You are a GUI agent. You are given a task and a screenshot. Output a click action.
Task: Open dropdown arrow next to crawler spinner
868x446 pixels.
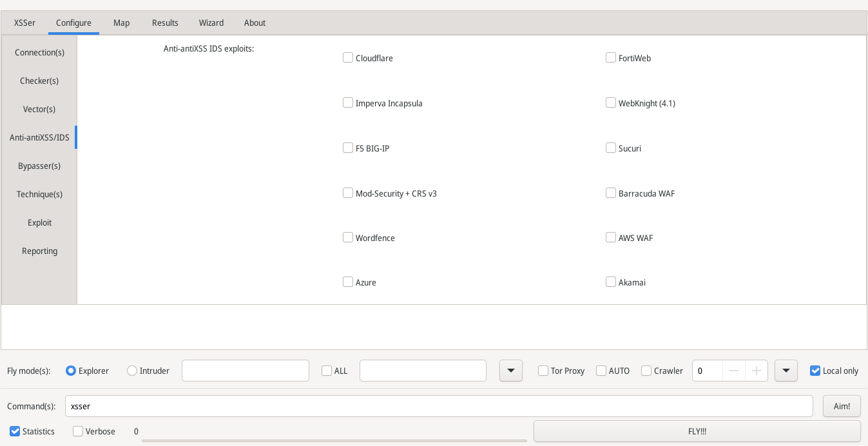click(x=786, y=371)
